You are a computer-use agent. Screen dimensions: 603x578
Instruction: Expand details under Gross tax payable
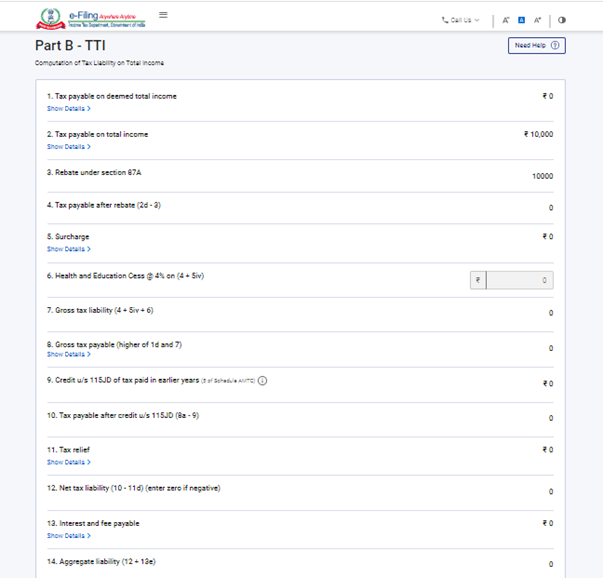coord(69,354)
